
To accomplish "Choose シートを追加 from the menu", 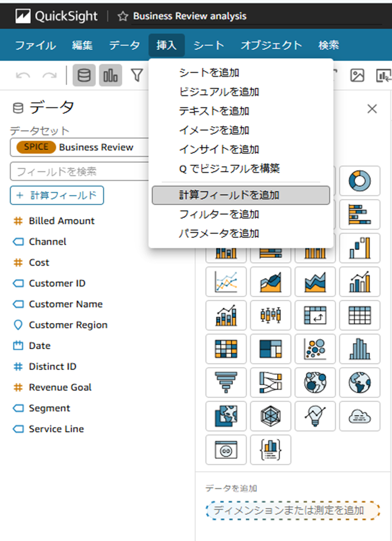I will tap(241, 73).
